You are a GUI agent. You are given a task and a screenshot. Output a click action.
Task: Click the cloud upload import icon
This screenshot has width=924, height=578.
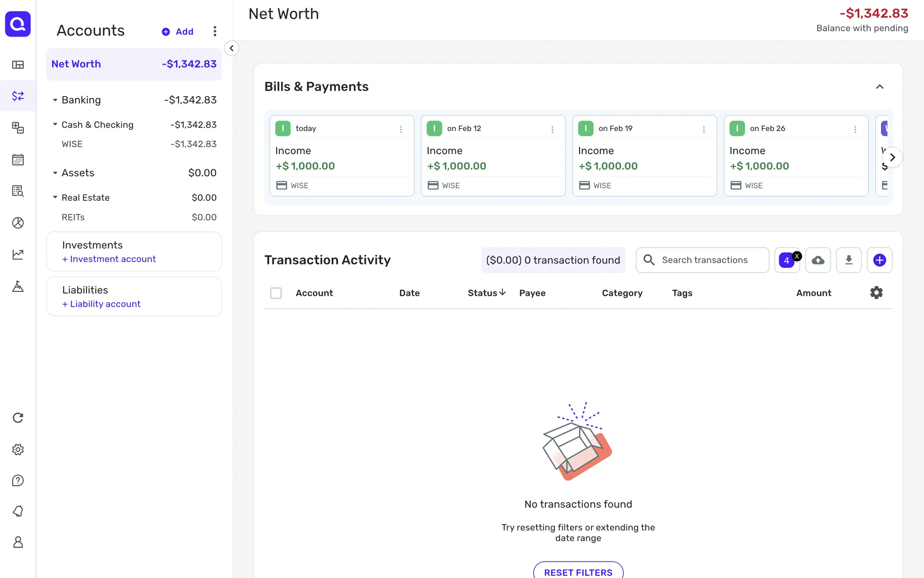pyautogui.click(x=818, y=260)
